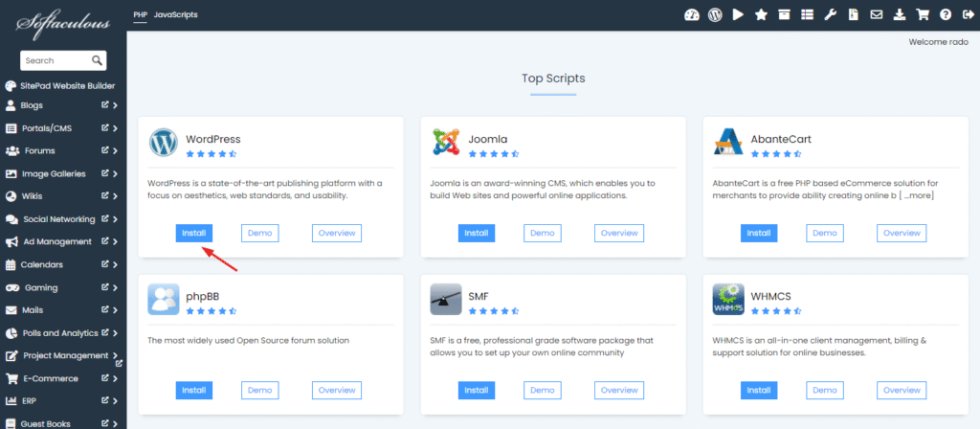The image size is (980, 429).
Task: Expand the Forums category in sidebar
Action: [x=115, y=151]
